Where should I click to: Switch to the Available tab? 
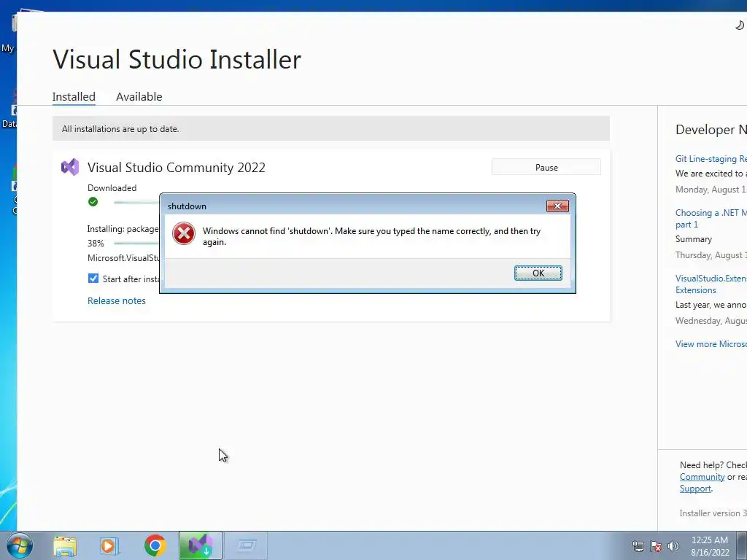(x=139, y=97)
